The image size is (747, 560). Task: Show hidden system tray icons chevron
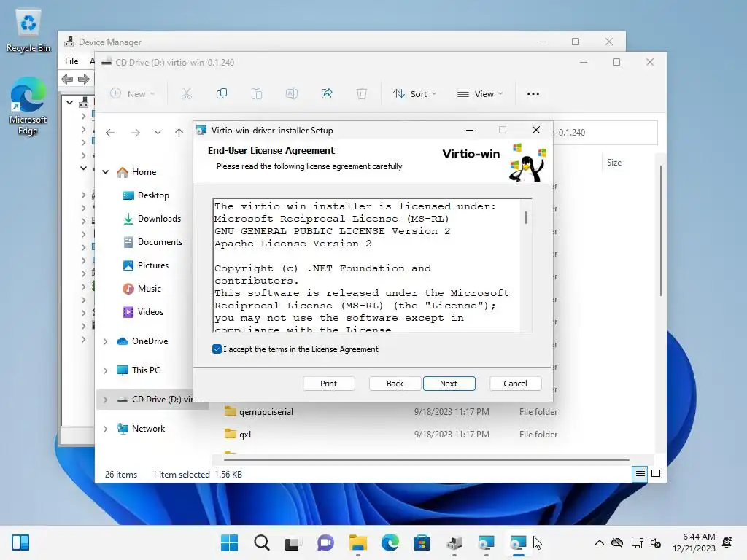600,542
